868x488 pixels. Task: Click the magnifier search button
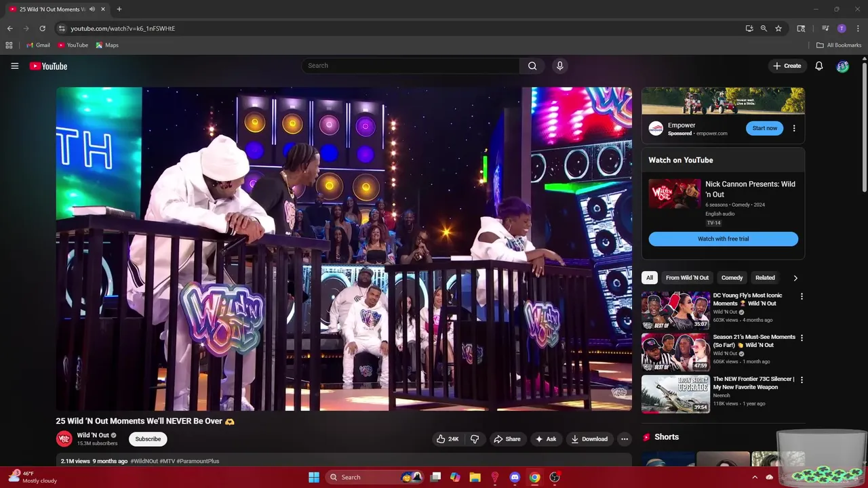tap(532, 66)
